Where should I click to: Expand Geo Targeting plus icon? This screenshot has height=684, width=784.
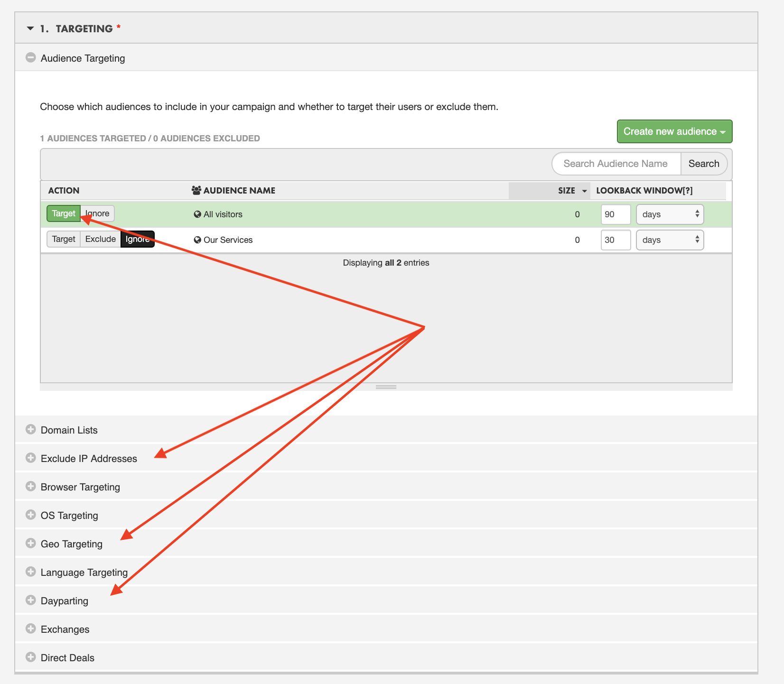tap(31, 543)
